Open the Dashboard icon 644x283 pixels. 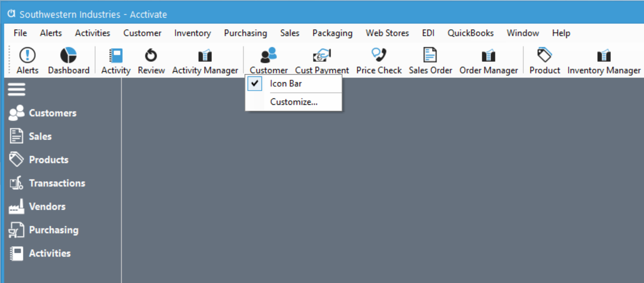(x=68, y=58)
